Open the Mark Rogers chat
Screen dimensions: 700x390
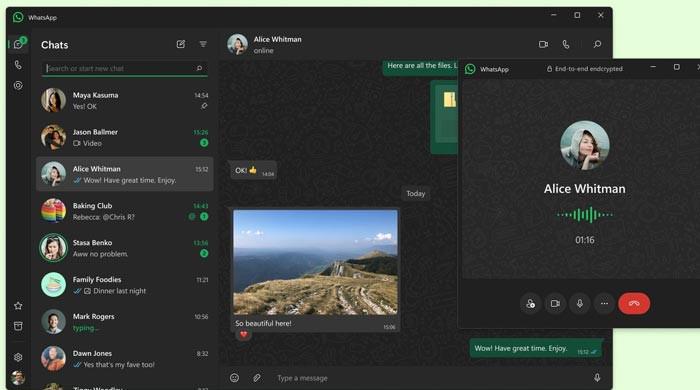click(x=125, y=322)
